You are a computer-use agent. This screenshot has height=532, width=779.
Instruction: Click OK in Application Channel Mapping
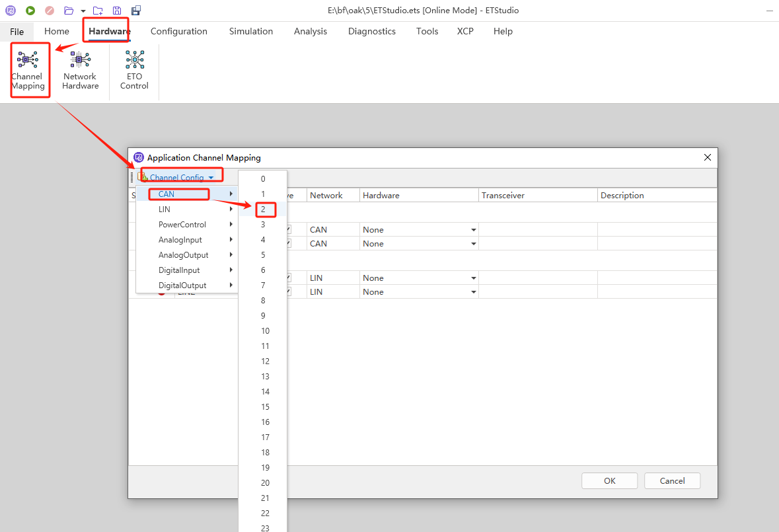tap(609, 481)
